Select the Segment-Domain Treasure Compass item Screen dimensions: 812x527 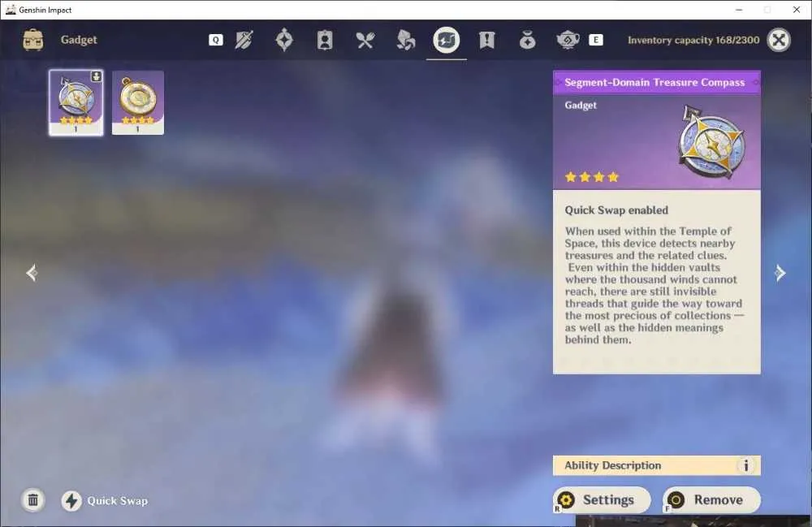coord(76,102)
